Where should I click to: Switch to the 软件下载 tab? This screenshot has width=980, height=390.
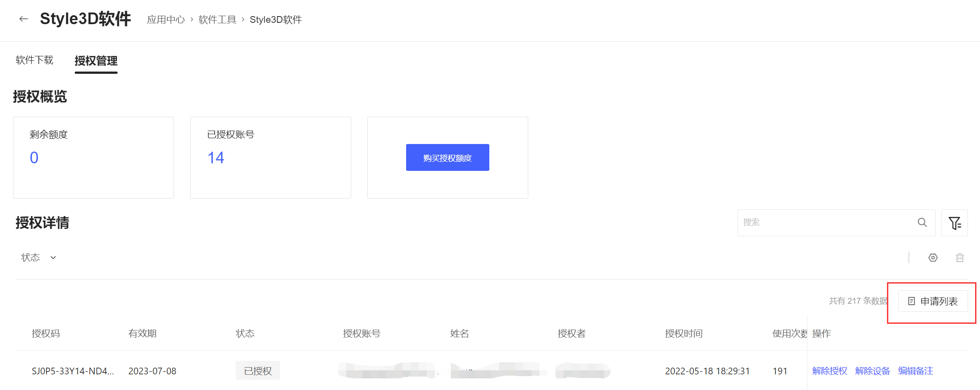pyautogui.click(x=34, y=60)
